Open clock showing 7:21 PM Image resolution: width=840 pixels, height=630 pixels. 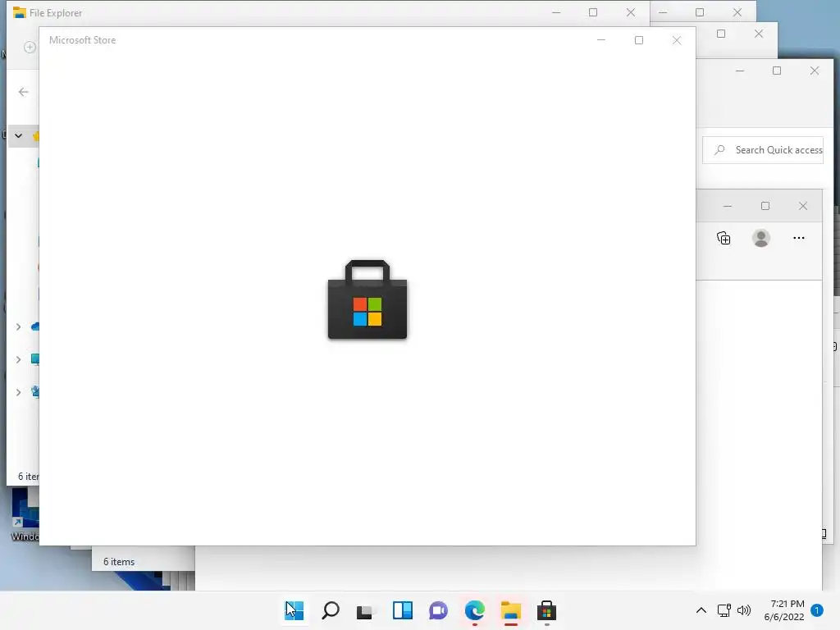tap(784, 610)
